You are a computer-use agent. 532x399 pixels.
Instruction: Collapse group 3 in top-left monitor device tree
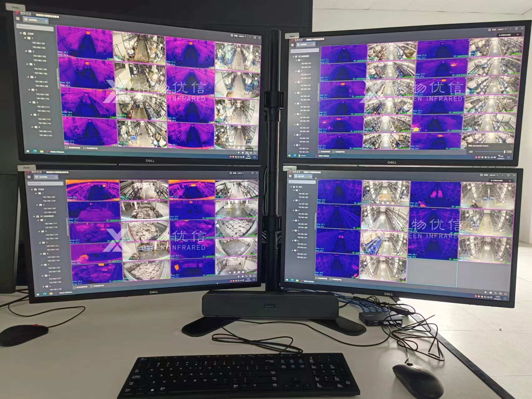(27, 64)
